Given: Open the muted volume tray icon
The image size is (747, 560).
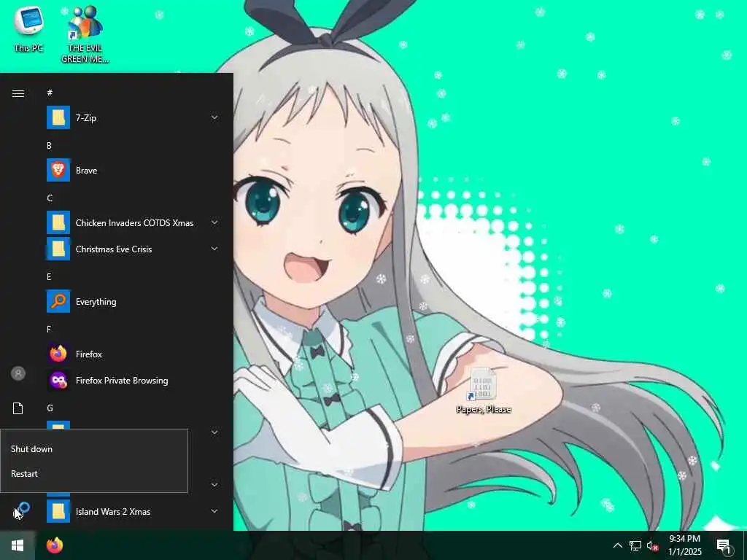Looking at the screenshot, I should pyautogui.click(x=653, y=545).
